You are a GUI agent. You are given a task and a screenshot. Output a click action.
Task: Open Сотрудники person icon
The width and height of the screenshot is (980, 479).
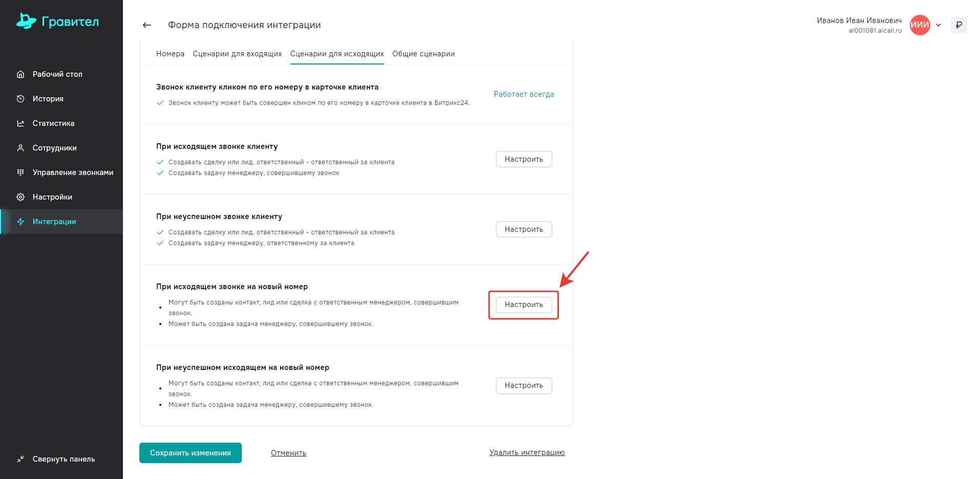[20, 148]
